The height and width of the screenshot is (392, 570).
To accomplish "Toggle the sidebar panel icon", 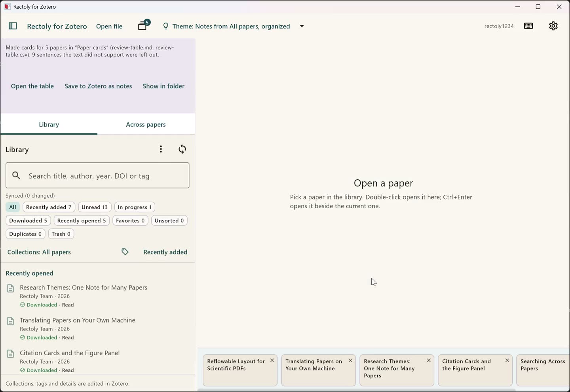I will coord(13,26).
